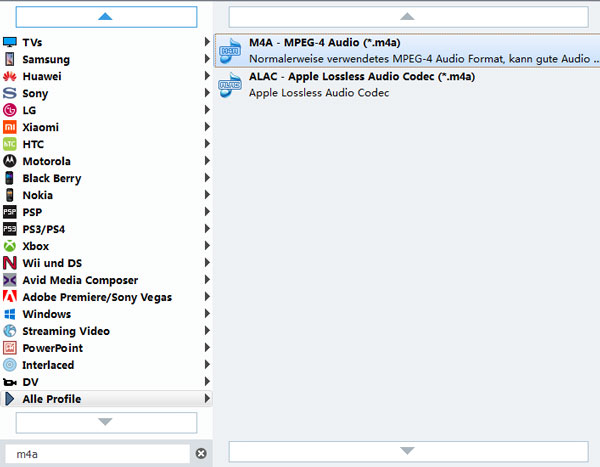Click the Samsung phone icon
Screen dimensions: 600x467
[10, 59]
